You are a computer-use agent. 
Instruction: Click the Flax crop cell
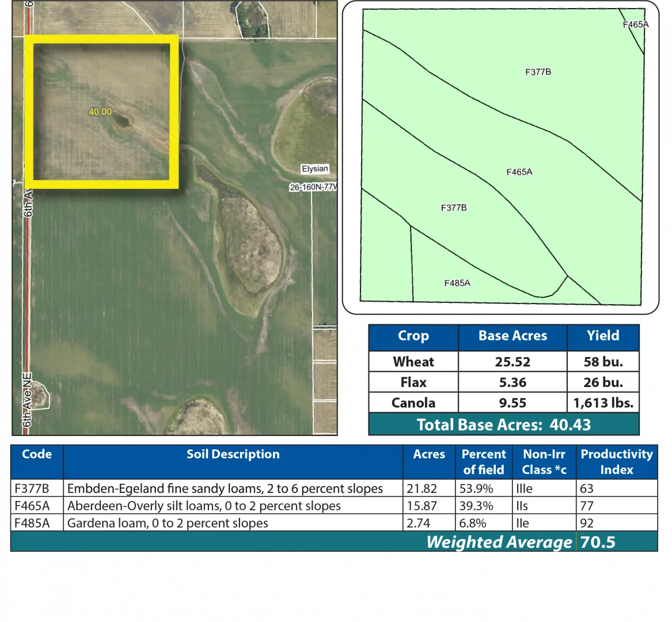[413, 382]
